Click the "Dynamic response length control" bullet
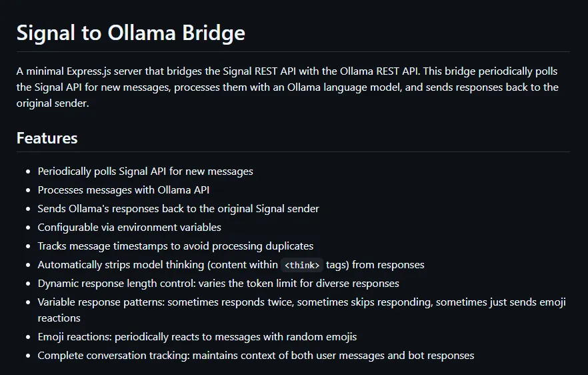 [218, 284]
